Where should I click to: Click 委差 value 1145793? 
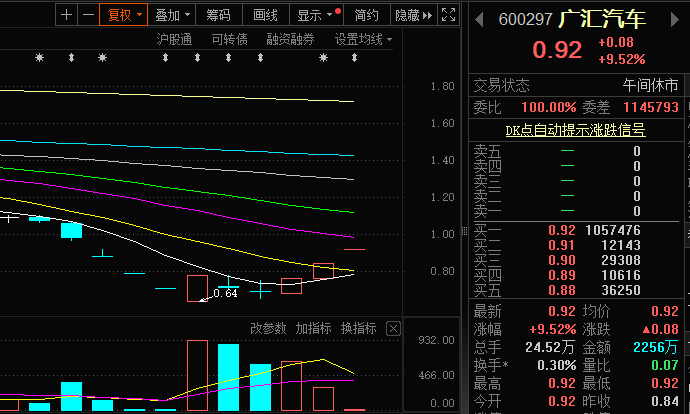coord(651,107)
